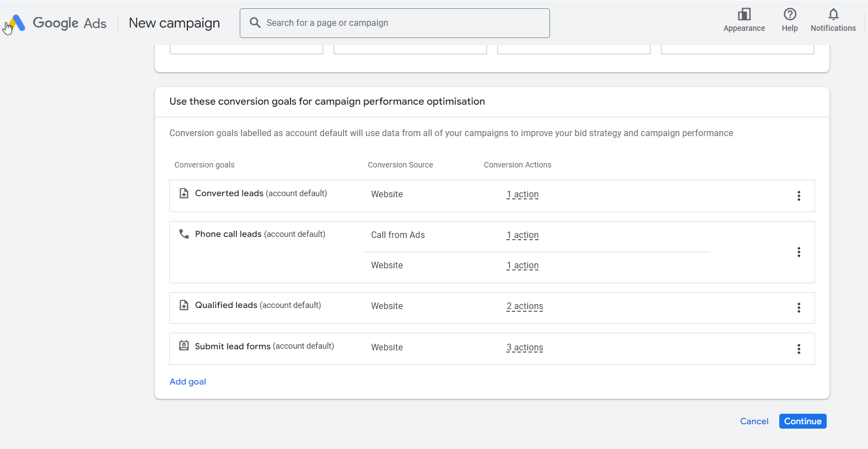Screen dimensions: 868x449
Task: Click the Conversion Source column header
Action: pyautogui.click(x=401, y=165)
